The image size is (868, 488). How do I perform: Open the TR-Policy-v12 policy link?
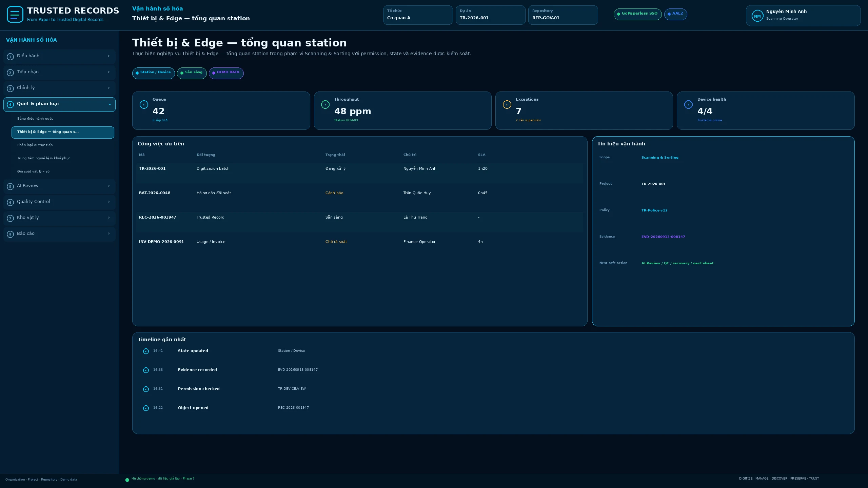654,210
